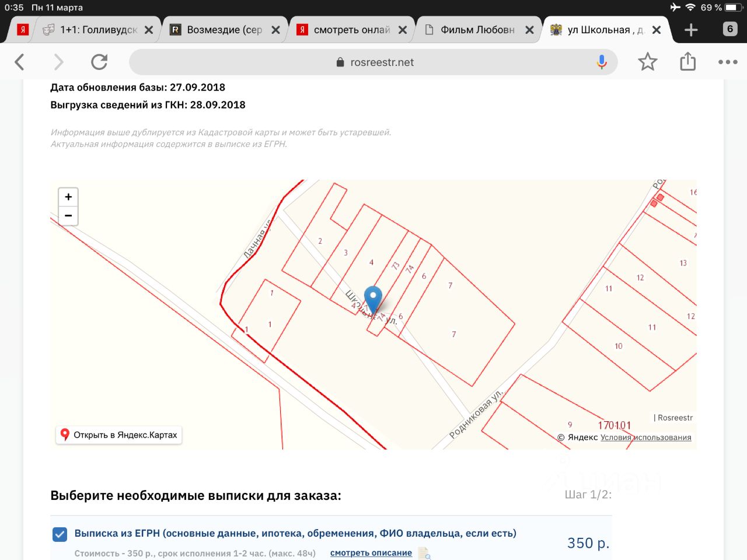Screen dimensions: 747x560
Task: Zoom in on the map
Action: point(68,197)
